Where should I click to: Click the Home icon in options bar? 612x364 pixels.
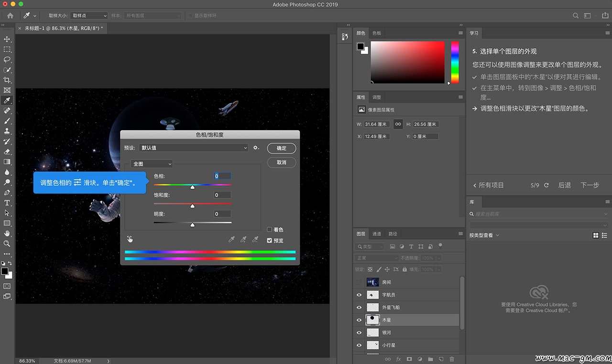pyautogui.click(x=10, y=16)
